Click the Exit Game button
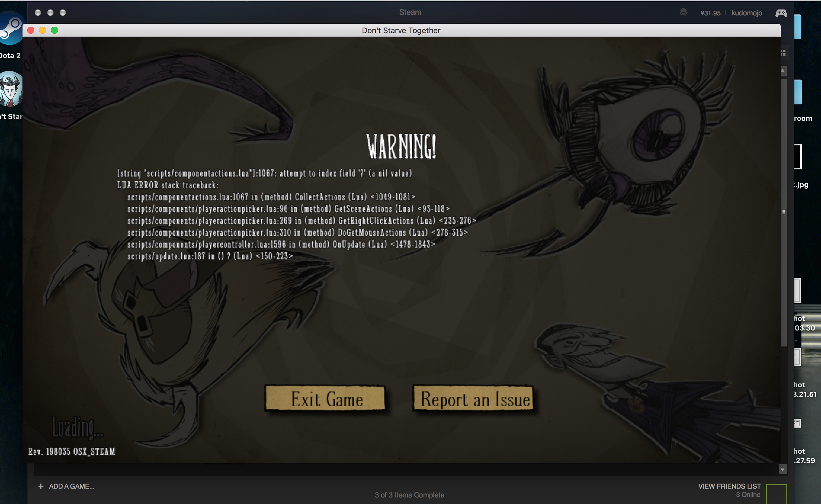 click(325, 398)
